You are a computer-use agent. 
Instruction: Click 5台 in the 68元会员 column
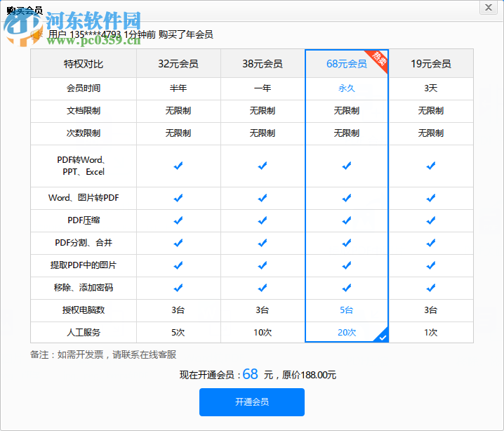[347, 310]
